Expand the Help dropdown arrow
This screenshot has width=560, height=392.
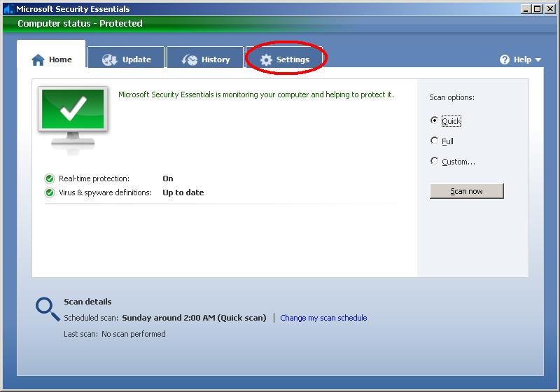[538, 60]
